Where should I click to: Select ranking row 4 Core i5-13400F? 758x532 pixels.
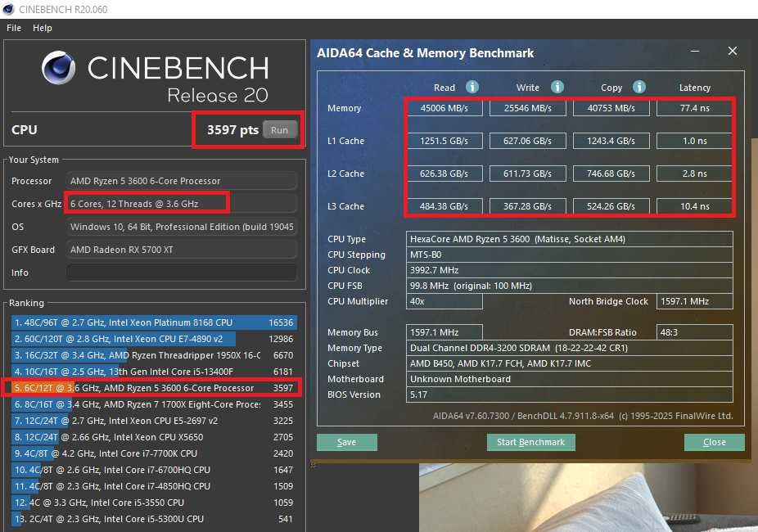click(x=154, y=372)
